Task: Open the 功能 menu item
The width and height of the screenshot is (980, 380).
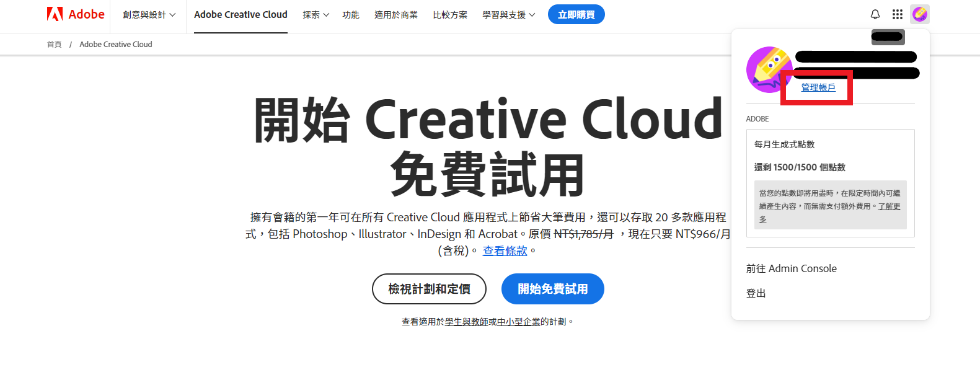Action: pyautogui.click(x=351, y=15)
